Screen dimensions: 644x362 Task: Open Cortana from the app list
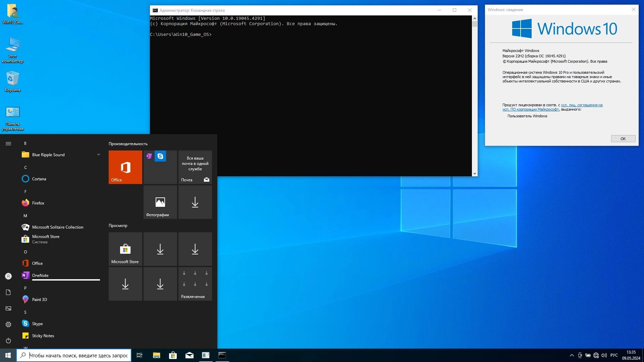39,179
